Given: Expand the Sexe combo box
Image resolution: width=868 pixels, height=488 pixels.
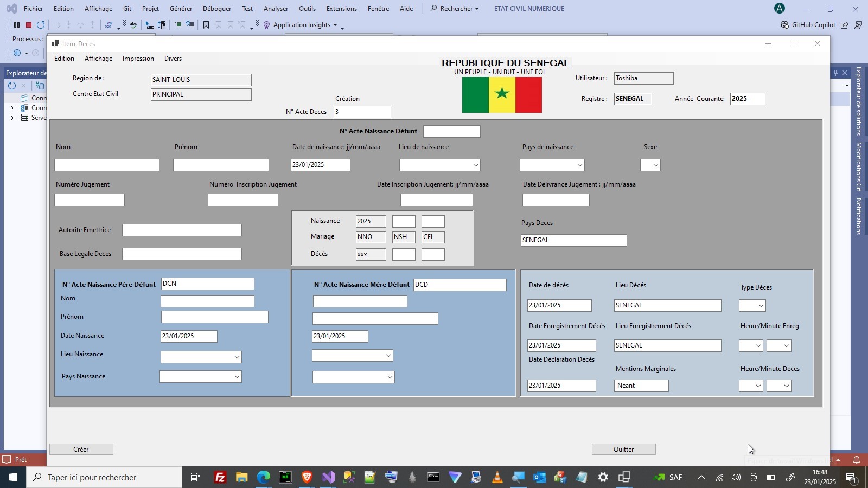Looking at the screenshot, I should click(655, 165).
